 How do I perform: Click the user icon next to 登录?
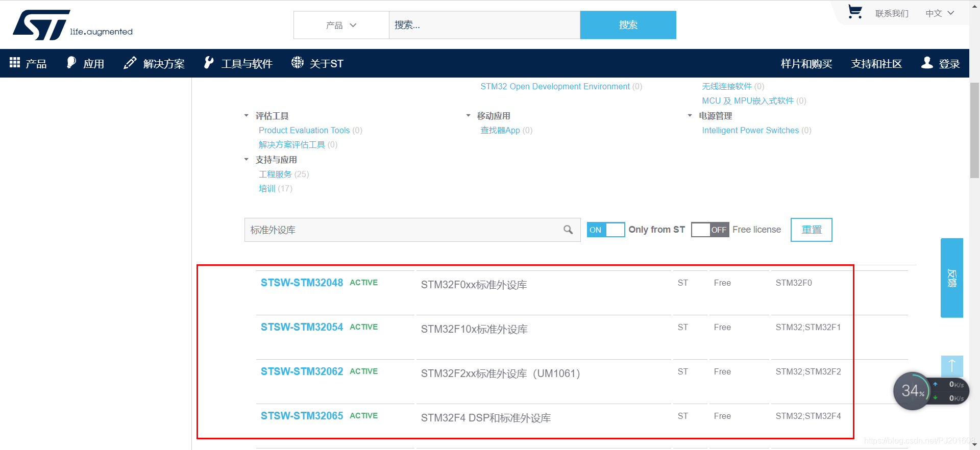(927, 62)
